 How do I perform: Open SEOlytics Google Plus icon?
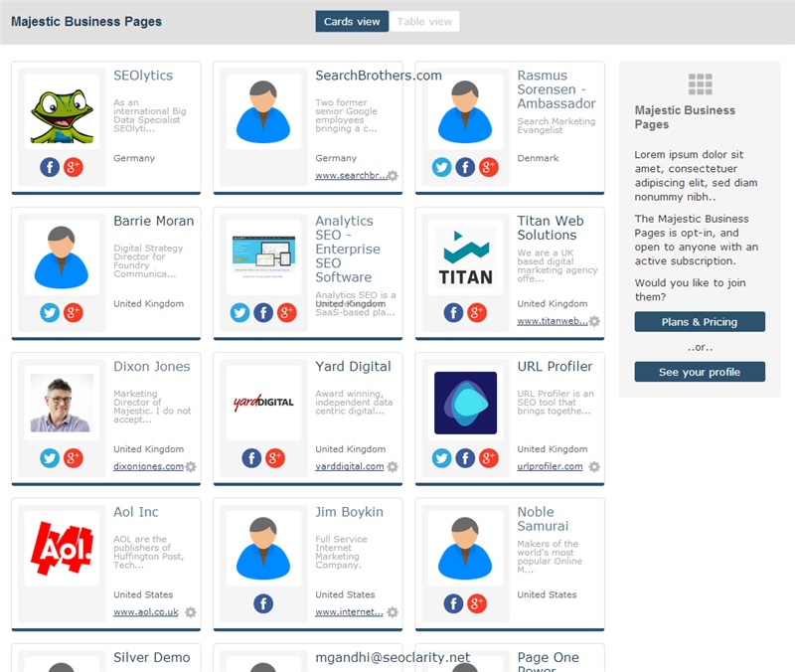click(x=73, y=167)
